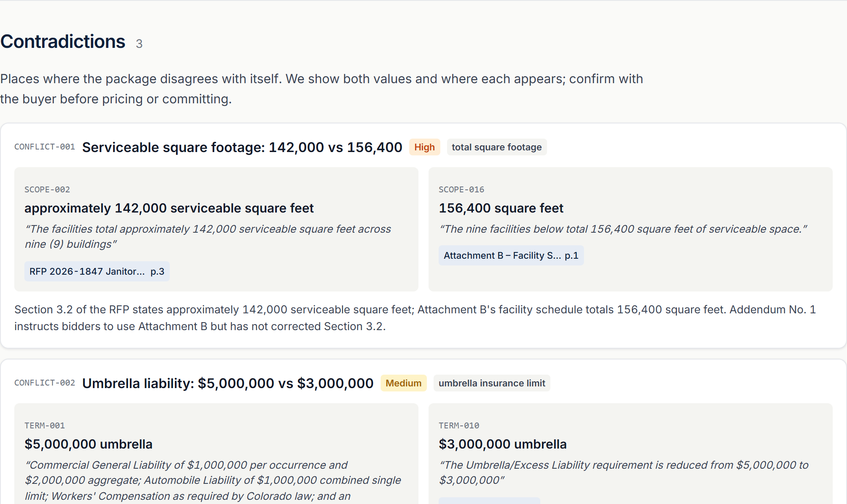847x504 pixels.
Task: Select the '156,400 square feet' value
Action: tap(501, 208)
